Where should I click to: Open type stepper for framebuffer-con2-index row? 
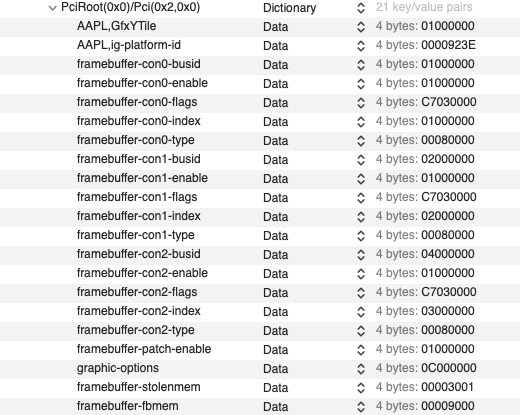pos(361,312)
